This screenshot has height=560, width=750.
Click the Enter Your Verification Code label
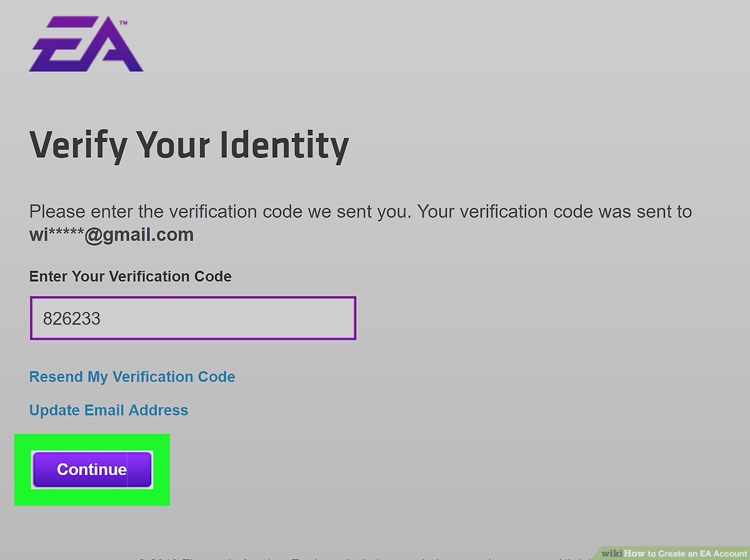pos(130,276)
